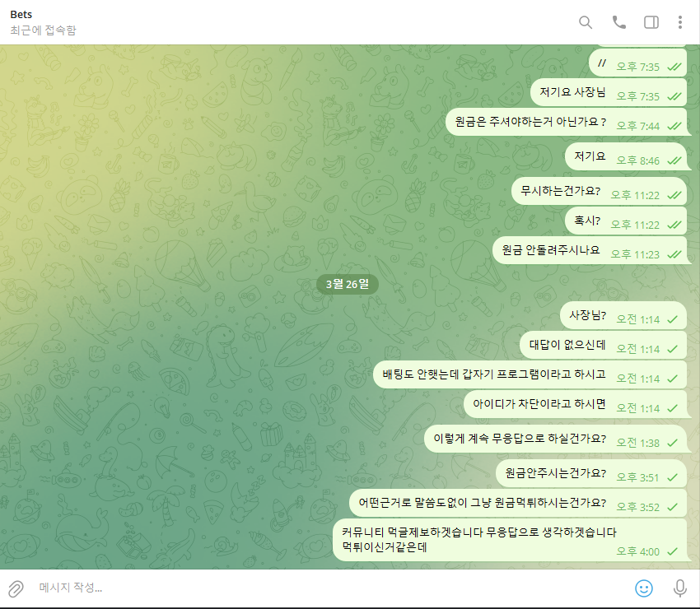Start a voice call with Bets
The width and height of the screenshot is (700, 609).
pos(618,22)
